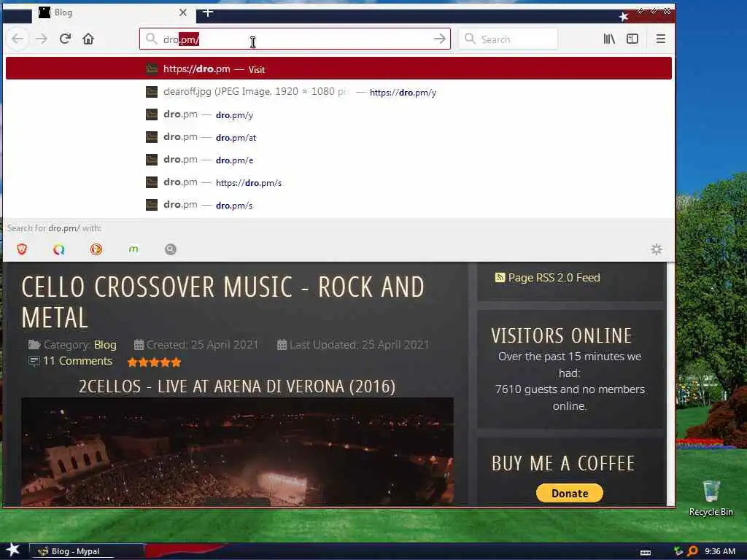Reload the current page
Screen dimensions: 747x560
click(65, 39)
